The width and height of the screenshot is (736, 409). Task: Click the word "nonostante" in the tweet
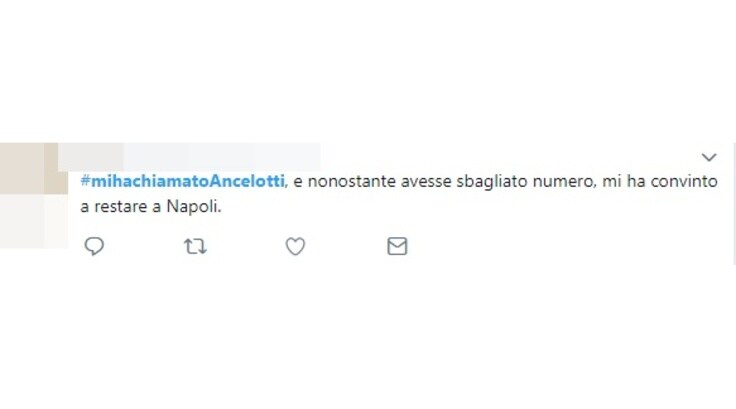click(x=352, y=181)
